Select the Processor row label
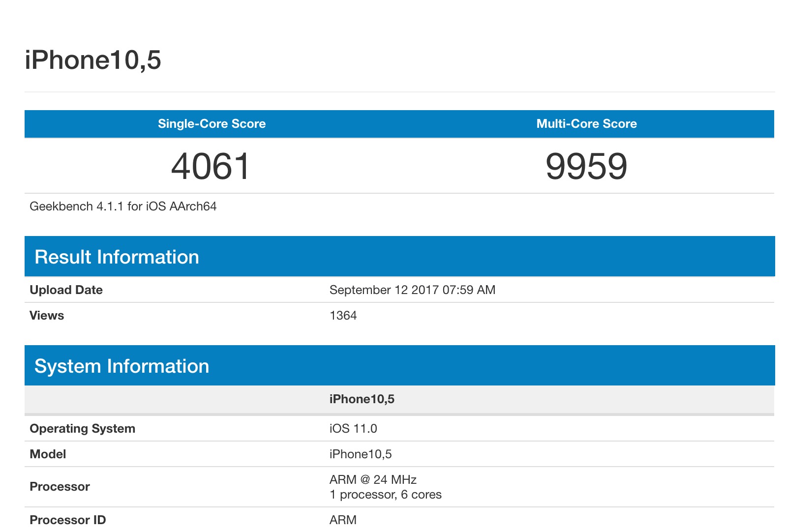 pos(60,487)
